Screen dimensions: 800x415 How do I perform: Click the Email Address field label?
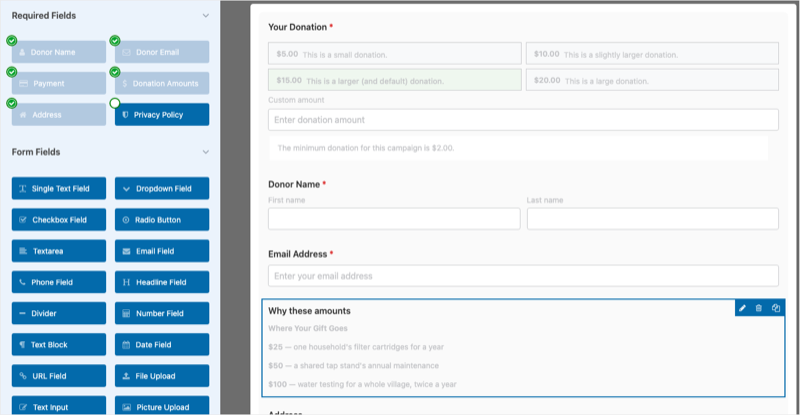pos(297,254)
